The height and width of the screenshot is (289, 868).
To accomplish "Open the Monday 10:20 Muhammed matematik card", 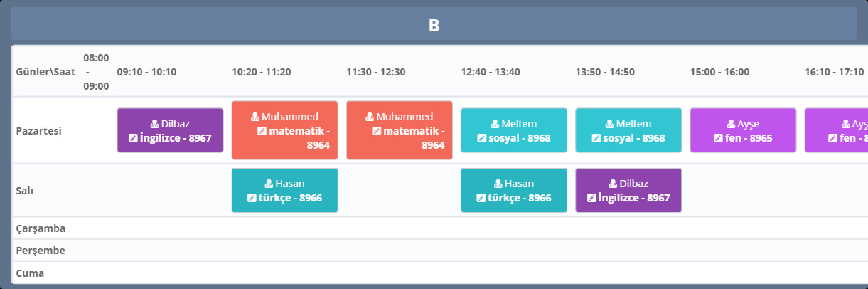I will point(284,130).
